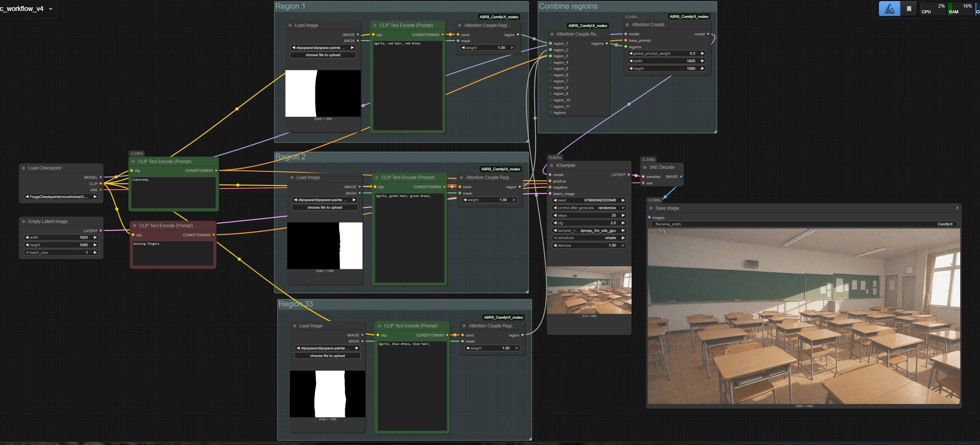Click choose file to upload in Region 1
This screenshot has height=445, width=980.
323,55
